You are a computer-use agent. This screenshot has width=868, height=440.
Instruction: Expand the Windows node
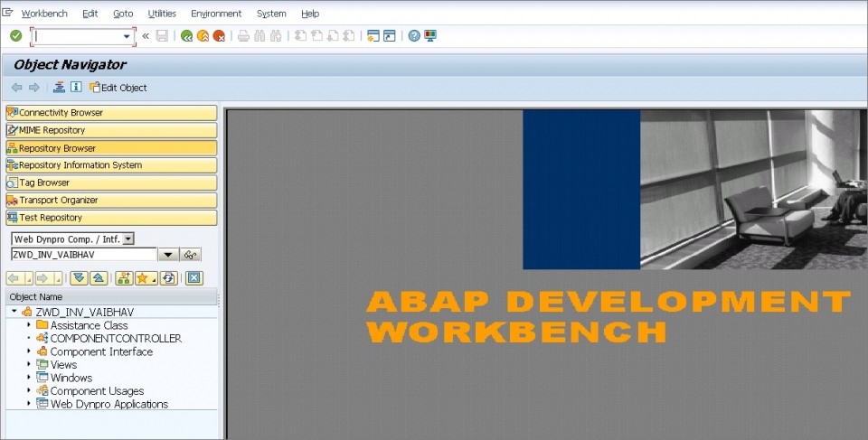pyautogui.click(x=29, y=378)
